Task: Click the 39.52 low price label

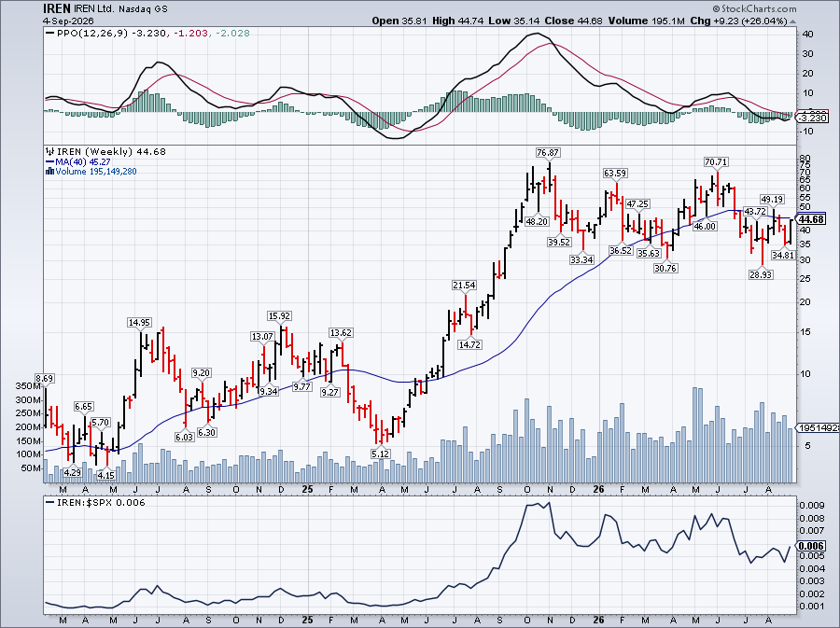Action: coord(559,242)
